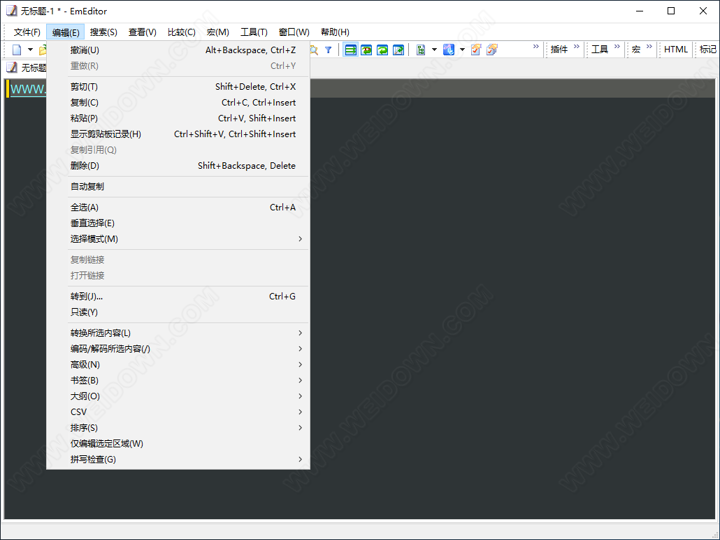Select the no-wrap view mode icon
Screen dimensions: 720x540
click(x=351, y=50)
